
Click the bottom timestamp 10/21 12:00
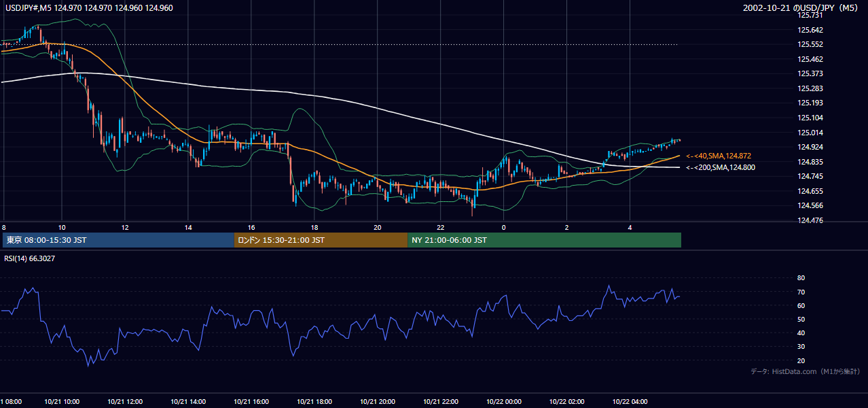[x=125, y=401]
